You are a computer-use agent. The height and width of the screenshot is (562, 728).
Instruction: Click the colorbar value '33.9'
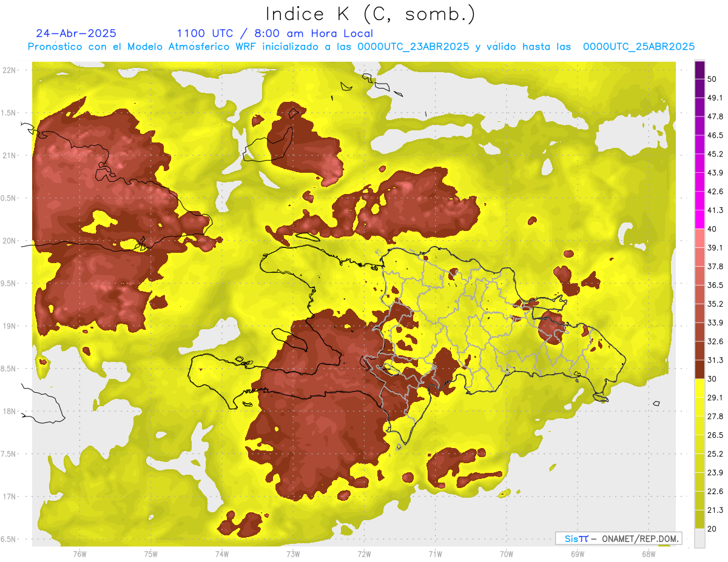pyautogui.click(x=715, y=323)
